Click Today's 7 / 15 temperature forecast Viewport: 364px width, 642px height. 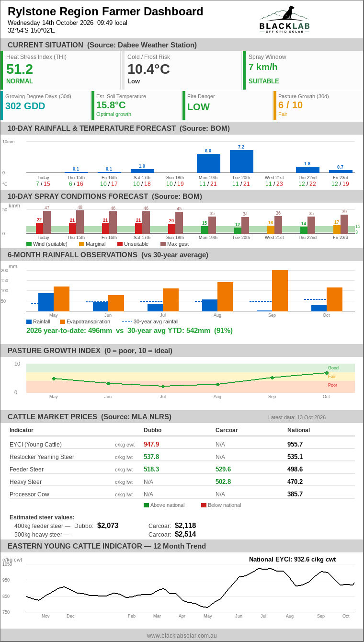(x=43, y=183)
